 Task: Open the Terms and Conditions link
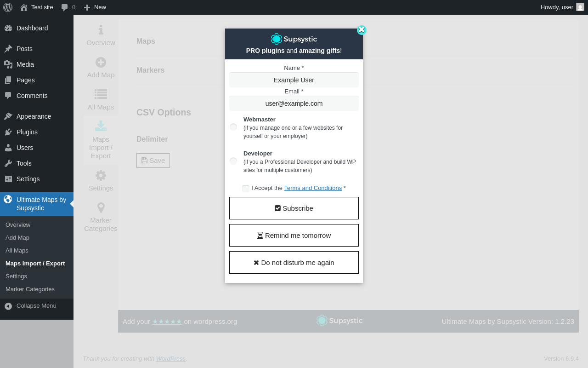pyautogui.click(x=313, y=188)
